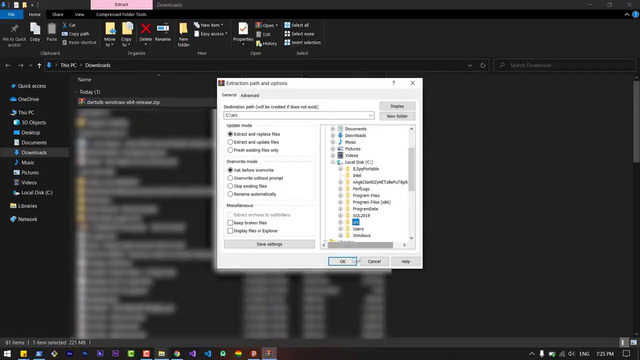Expand address bar history dropdown
640x360 pixels.
pos(470,65)
